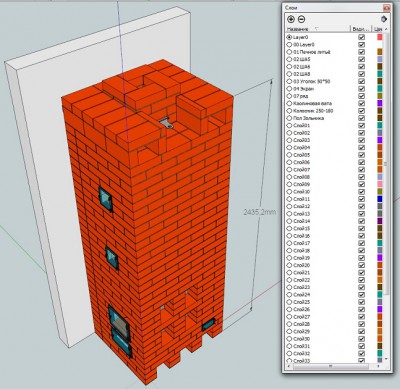Click the Цвет column header
The width and height of the screenshot is (400, 389).
coord(378,29)
